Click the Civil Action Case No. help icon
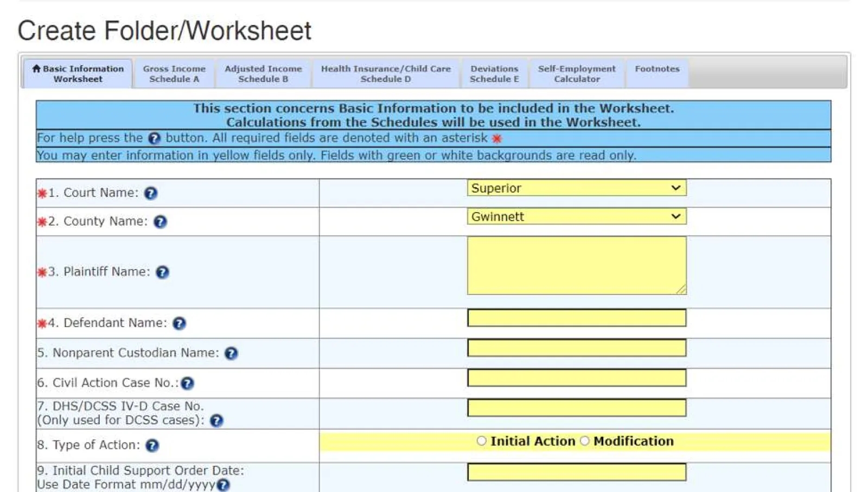Image resolution: width=868 pixels, height=492 pixels. 187,383
